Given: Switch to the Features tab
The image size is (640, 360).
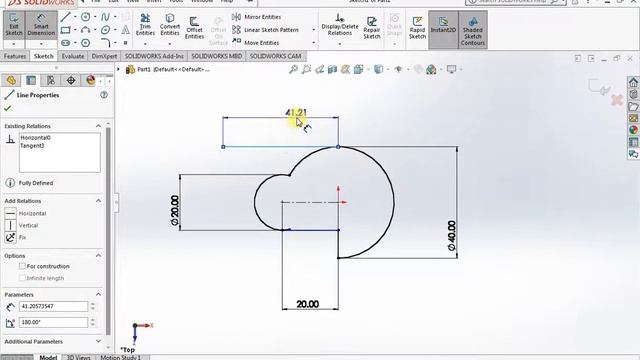Looking at the screenshot, I should click(15, 56).
